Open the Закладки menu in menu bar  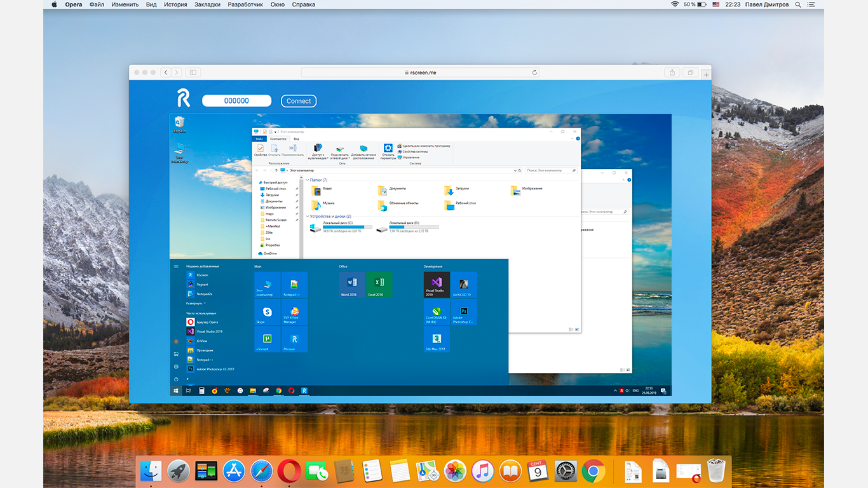tap(207, 4)
